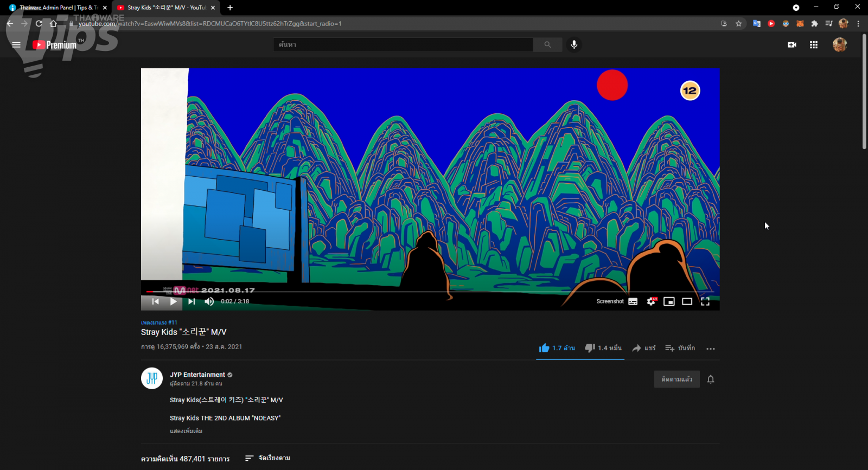Click the notification bell for JYP Entertainment

coord(710,379)
